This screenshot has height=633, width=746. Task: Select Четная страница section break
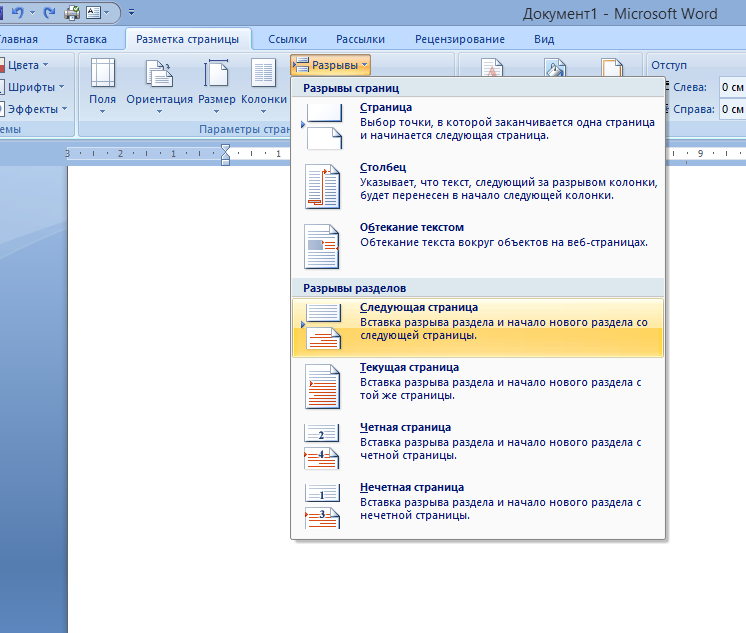(x=478, y=447)
